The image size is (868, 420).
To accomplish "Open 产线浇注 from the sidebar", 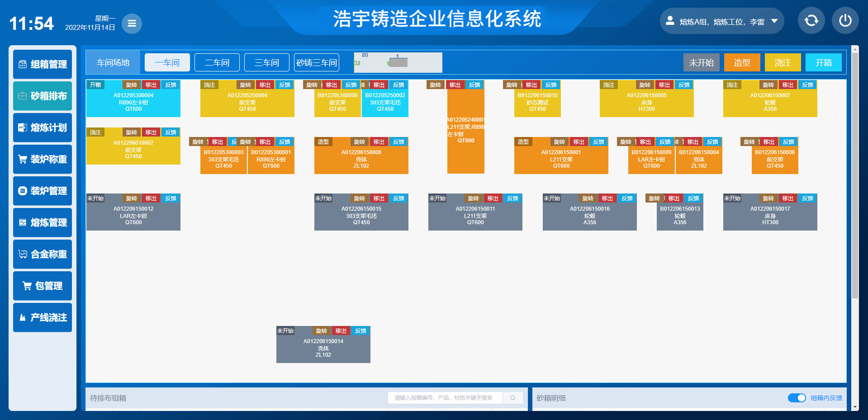I will point(43,317).
